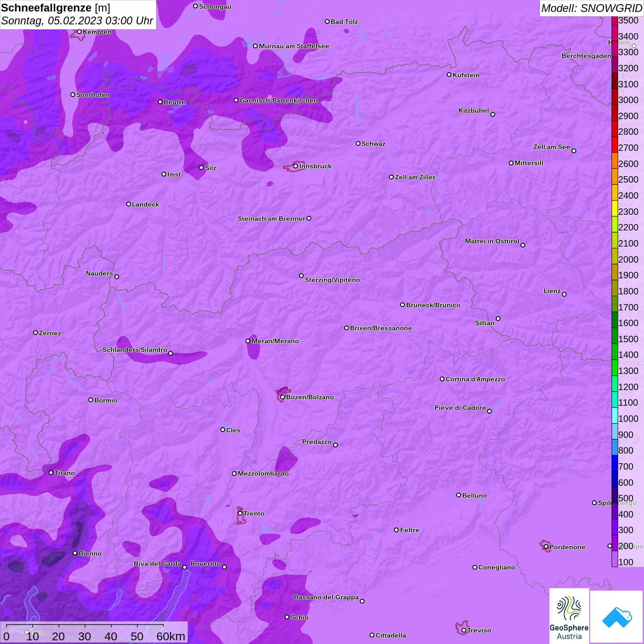Click the Treviso city marker dot
Screen dimensions: 644x644
(x=464, y=630)
